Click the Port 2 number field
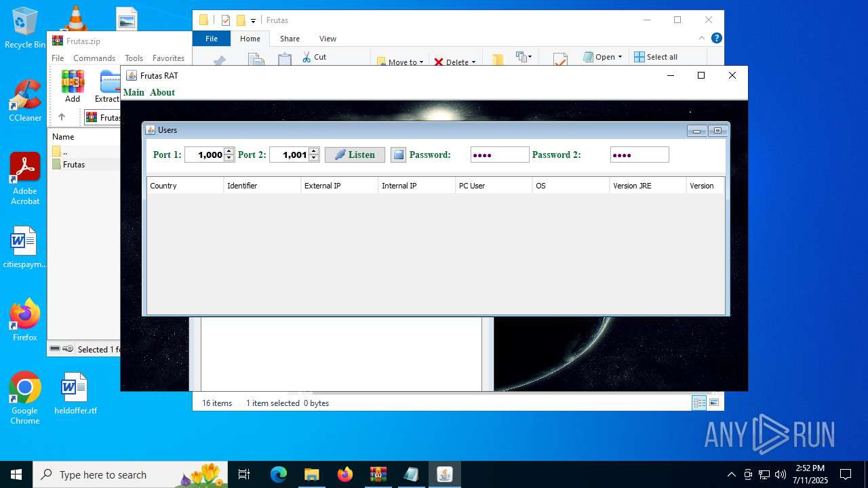The image size is (868, 488). (x=289, y=155)
